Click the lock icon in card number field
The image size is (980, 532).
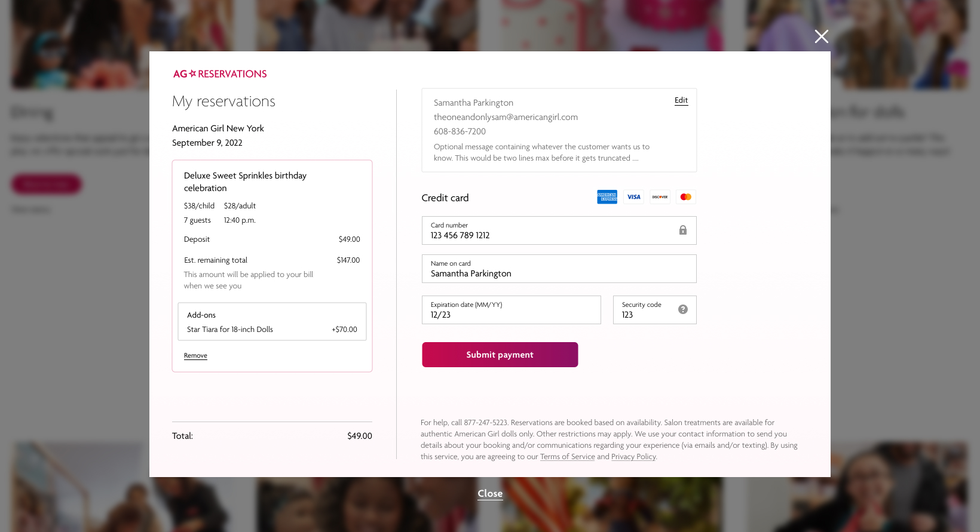683,230
